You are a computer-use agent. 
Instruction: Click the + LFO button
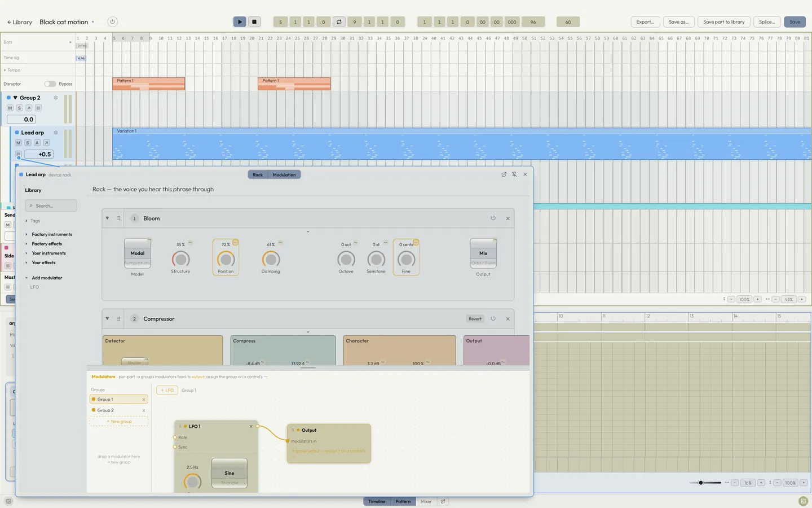pos(167,390)
